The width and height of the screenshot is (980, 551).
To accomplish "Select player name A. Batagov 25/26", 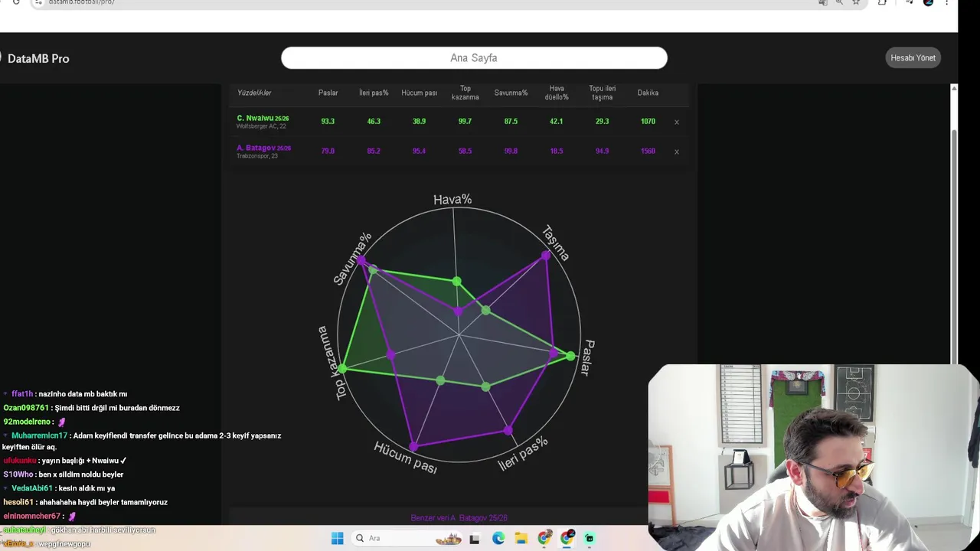I will tap(264, 148).
